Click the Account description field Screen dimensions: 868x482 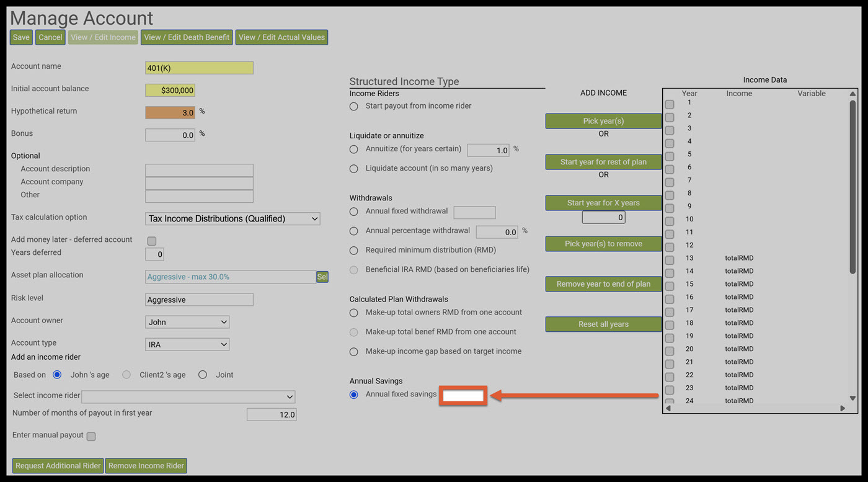[x=199, y=170]
